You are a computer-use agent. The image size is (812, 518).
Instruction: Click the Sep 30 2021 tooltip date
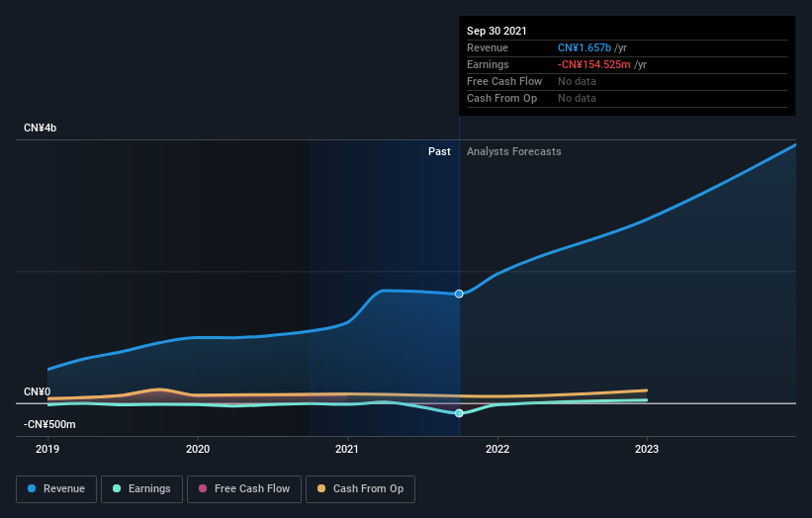tap(496, 31)
